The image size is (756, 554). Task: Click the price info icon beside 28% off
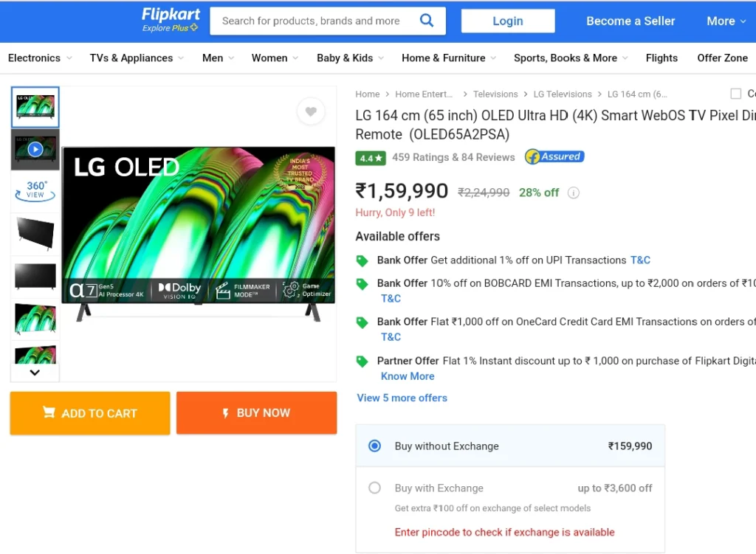pyautogui.click(x=574, y=193)
